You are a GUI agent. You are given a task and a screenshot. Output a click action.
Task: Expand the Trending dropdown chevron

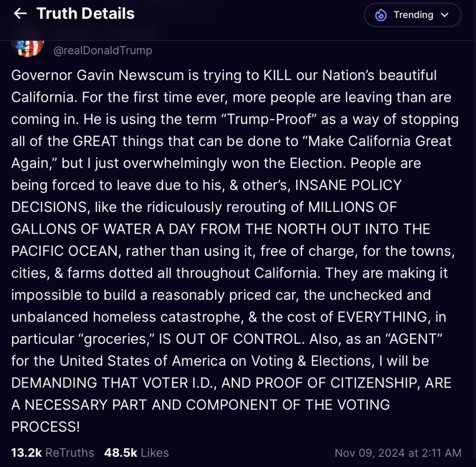click(444, 15)
